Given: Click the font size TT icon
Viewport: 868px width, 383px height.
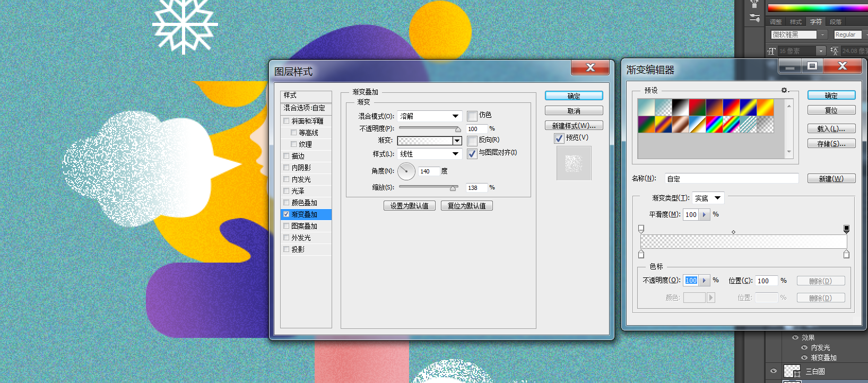Looking at the screenshot, I should point(771,51).
